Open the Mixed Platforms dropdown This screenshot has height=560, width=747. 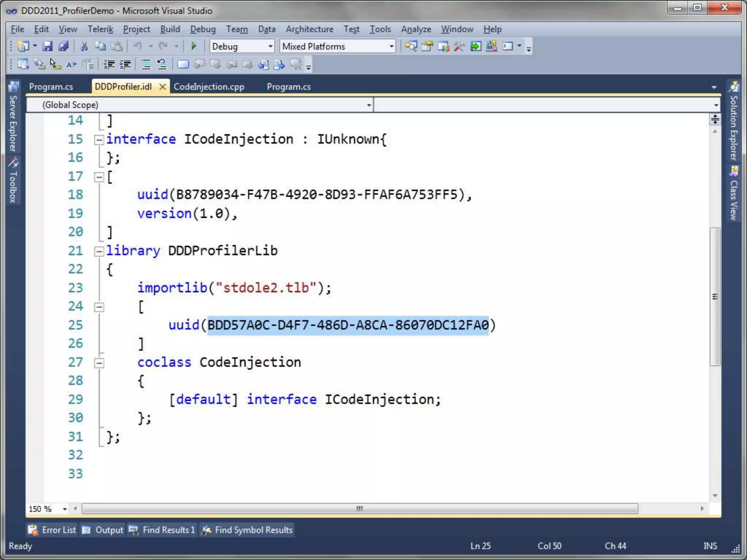(391, 46)
